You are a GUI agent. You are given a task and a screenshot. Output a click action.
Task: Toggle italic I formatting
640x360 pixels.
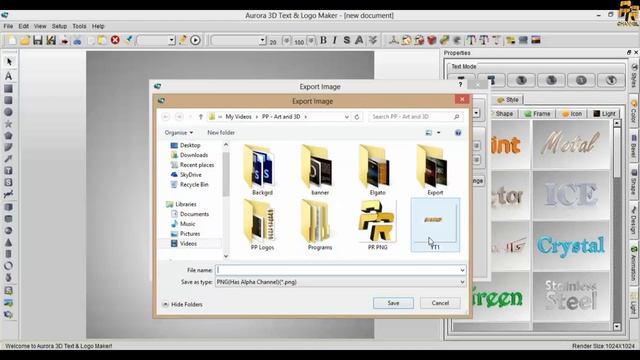tap(335, 40)
